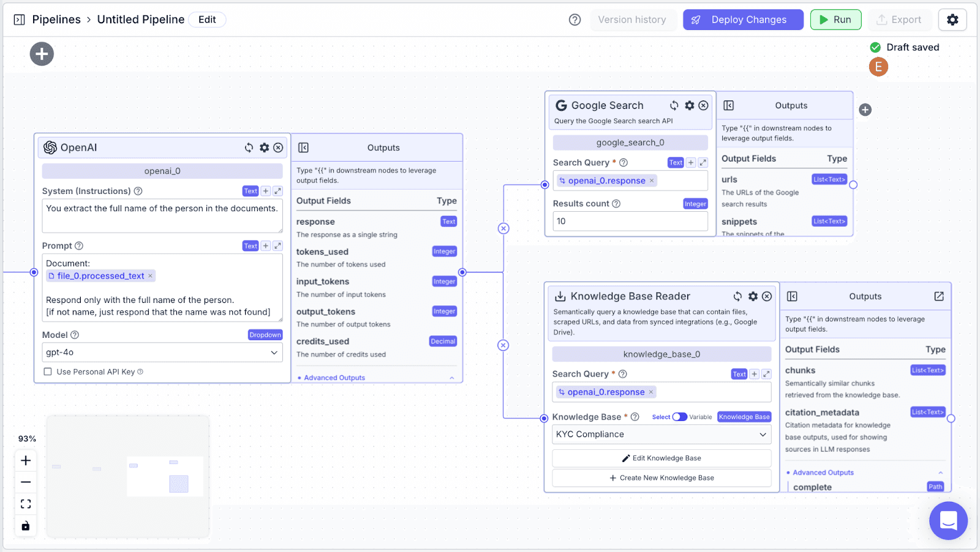Screen dimensions: 980x552
Task: Zoom out on the canvas with the minus control
Action: point(26,482)
